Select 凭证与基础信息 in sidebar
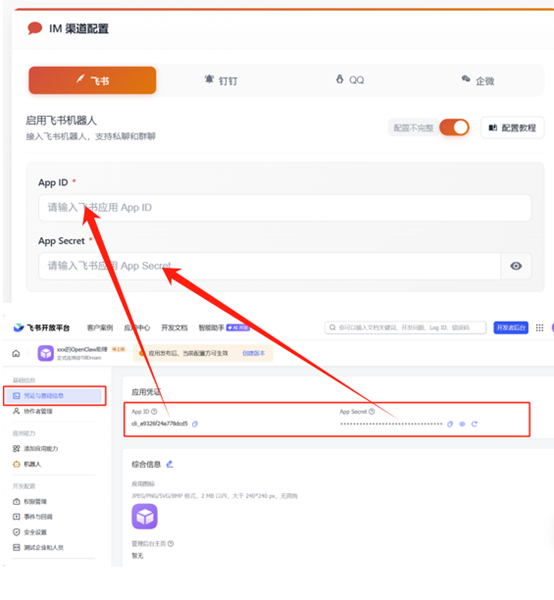 click(x=55, y=396)
